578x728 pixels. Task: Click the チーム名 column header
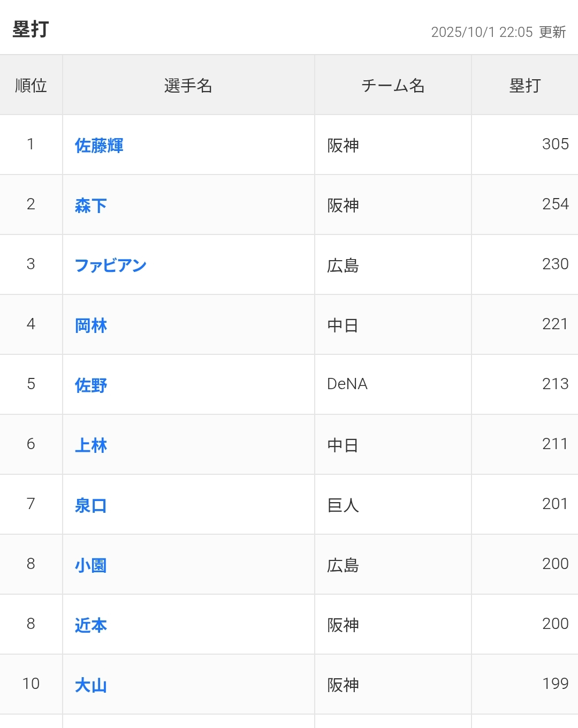[393, 86]
